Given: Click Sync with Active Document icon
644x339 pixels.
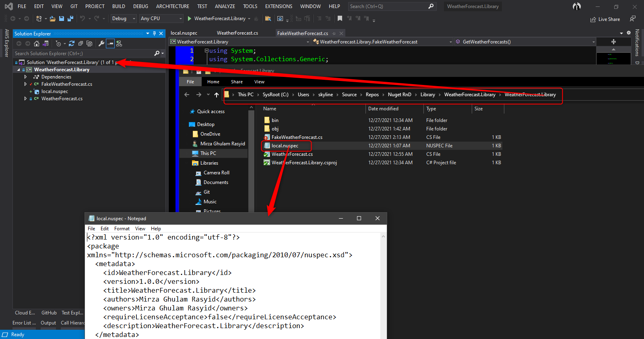Looking at the screenshot, I should pyautogui.click(x=72, y=43).
